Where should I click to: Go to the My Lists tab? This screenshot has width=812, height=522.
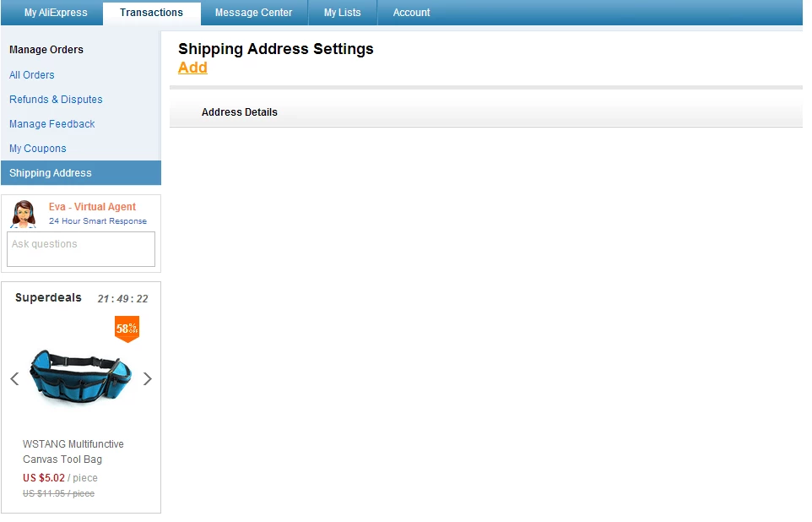click(342, 13)
